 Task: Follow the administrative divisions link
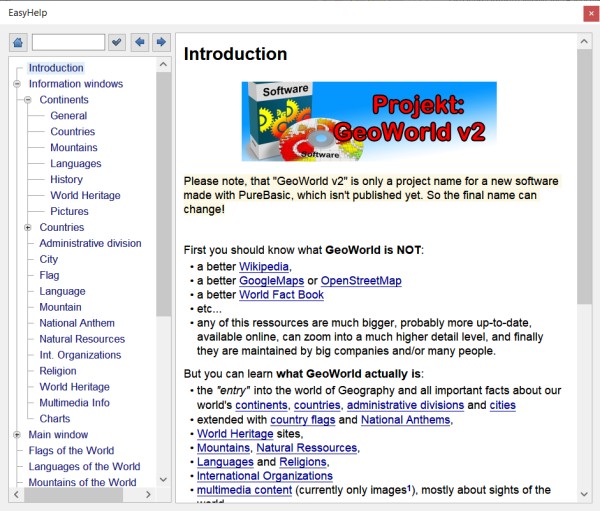click(405, 405)
